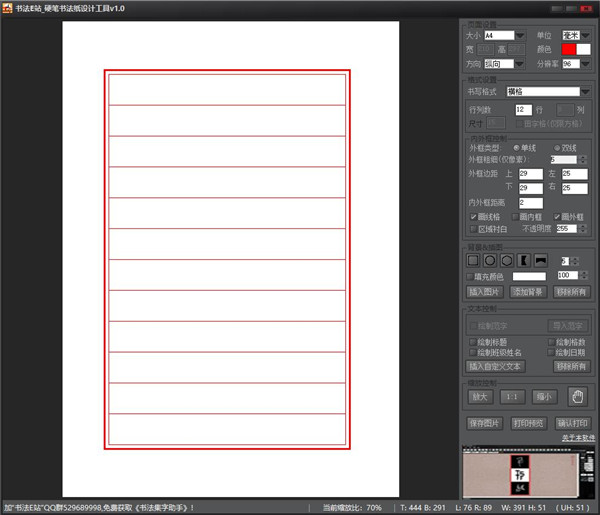Toggle the 画线格 checkbox
The height and width of the screenshot is (515, 600).
point(473,217)
